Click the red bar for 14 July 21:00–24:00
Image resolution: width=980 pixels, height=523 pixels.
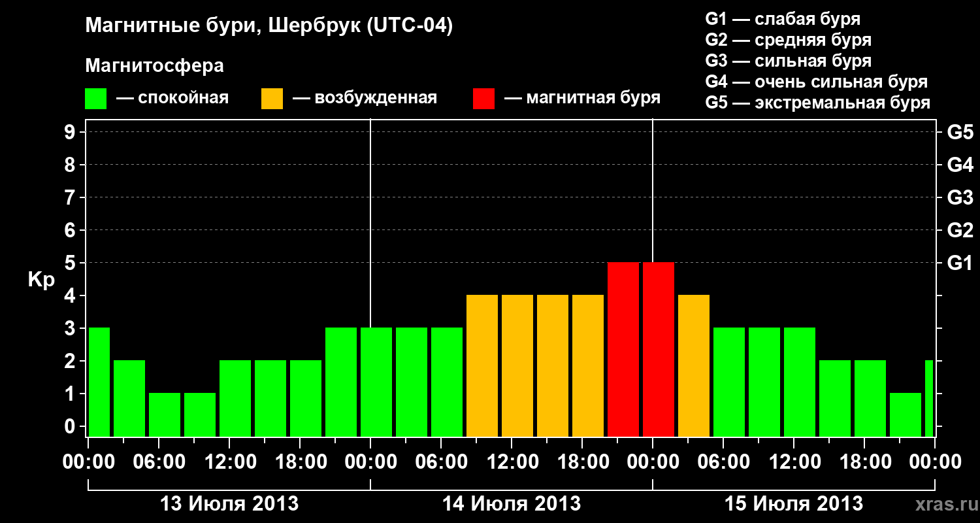coord(623,349)
